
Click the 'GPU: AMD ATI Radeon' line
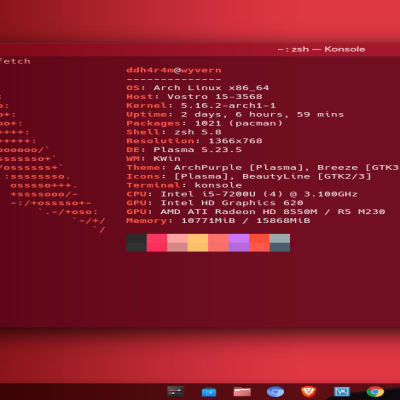pyautogui.click(x=256, y=212)
